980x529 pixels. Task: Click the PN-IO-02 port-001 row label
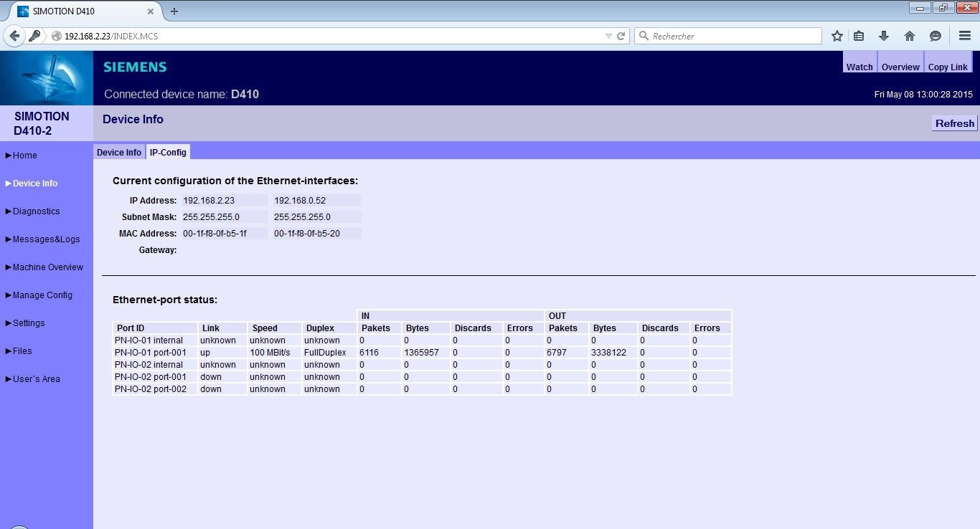[150, 377]
